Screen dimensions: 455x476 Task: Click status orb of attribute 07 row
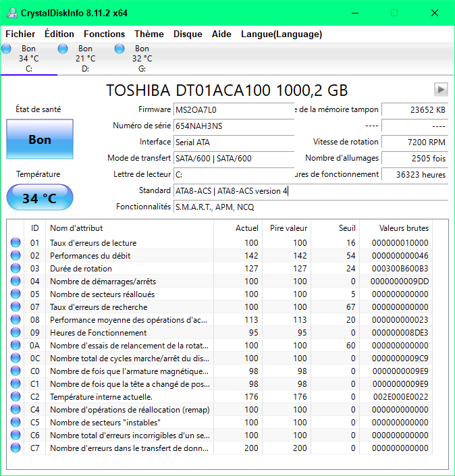(x=16, y=307)
